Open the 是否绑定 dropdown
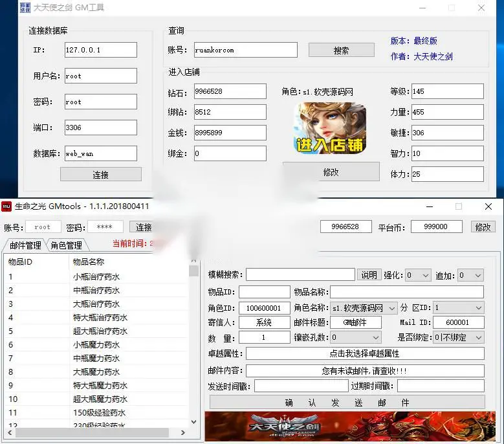 [x=458, y=338]
